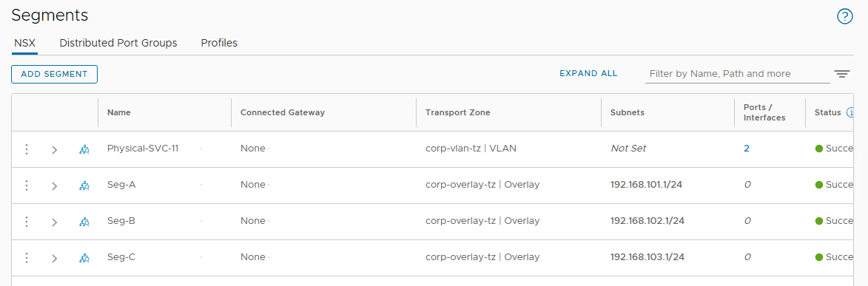View topology icon for Seg-B
This screenshot has height=286, width=868.
[x=84, y=222]
